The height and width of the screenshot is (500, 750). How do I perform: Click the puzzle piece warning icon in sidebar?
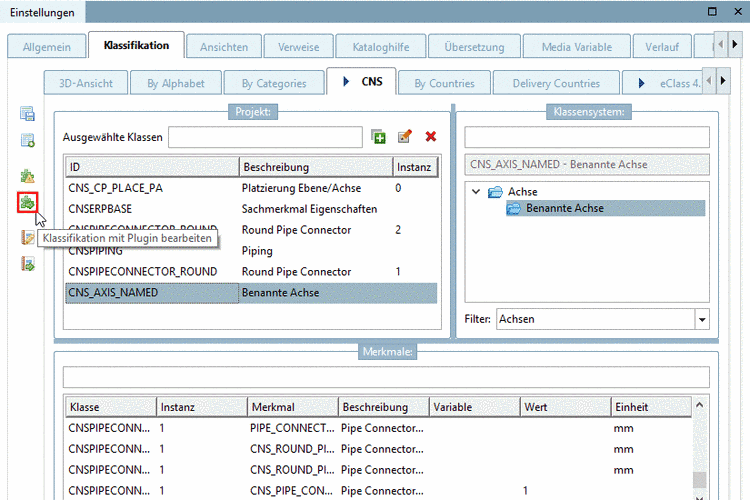[27, 176]
